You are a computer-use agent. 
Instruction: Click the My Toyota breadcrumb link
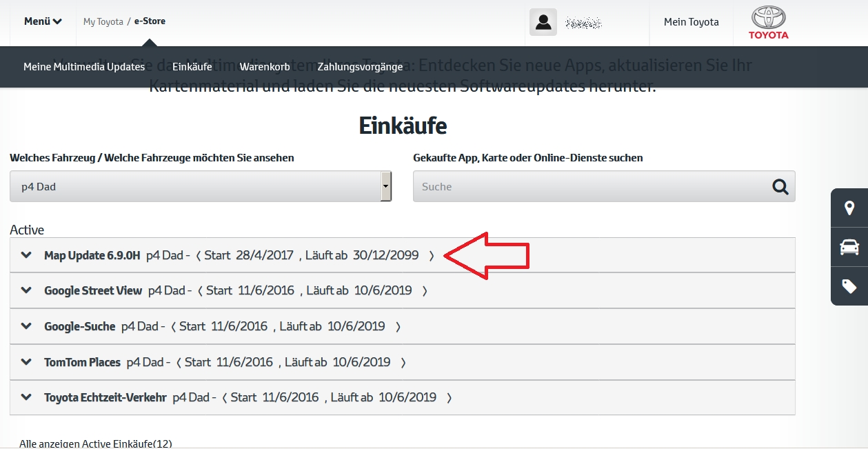click(x=103, y=21)
